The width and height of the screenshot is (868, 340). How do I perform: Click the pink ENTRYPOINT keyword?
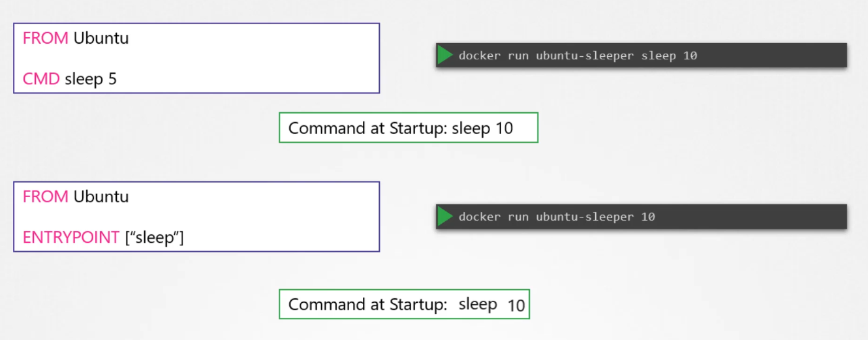coord(71,238)
